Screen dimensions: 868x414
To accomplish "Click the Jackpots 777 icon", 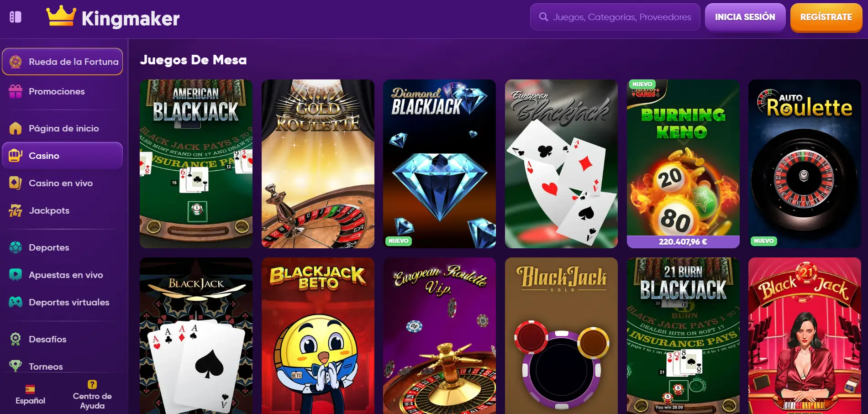I will click(x=16, y=210).
